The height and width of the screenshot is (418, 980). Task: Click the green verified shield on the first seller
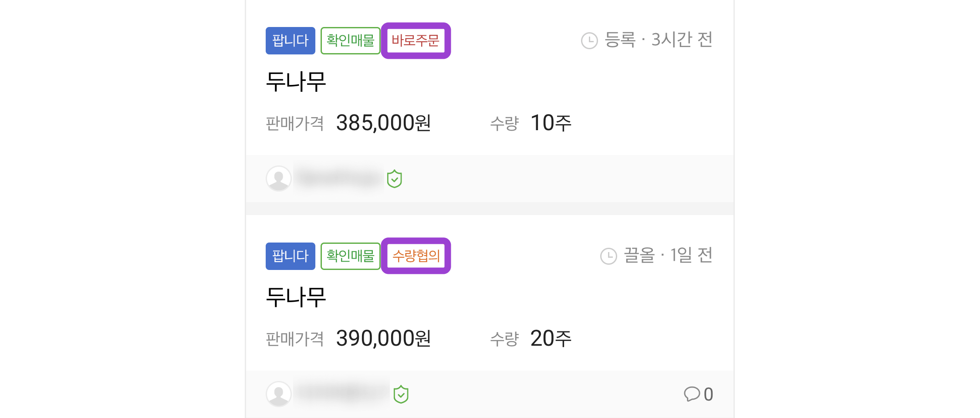[x=395, y=179]
